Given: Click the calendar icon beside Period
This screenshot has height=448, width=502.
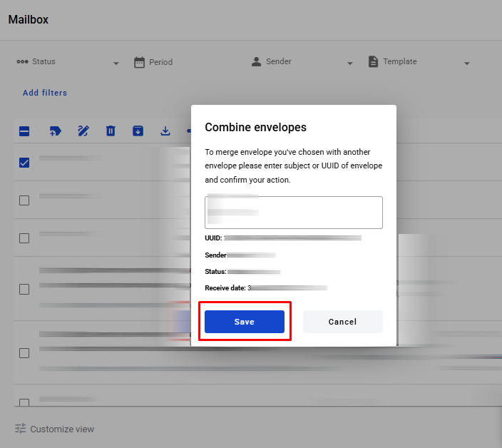Looking at the screenshot, I should 139,62.
